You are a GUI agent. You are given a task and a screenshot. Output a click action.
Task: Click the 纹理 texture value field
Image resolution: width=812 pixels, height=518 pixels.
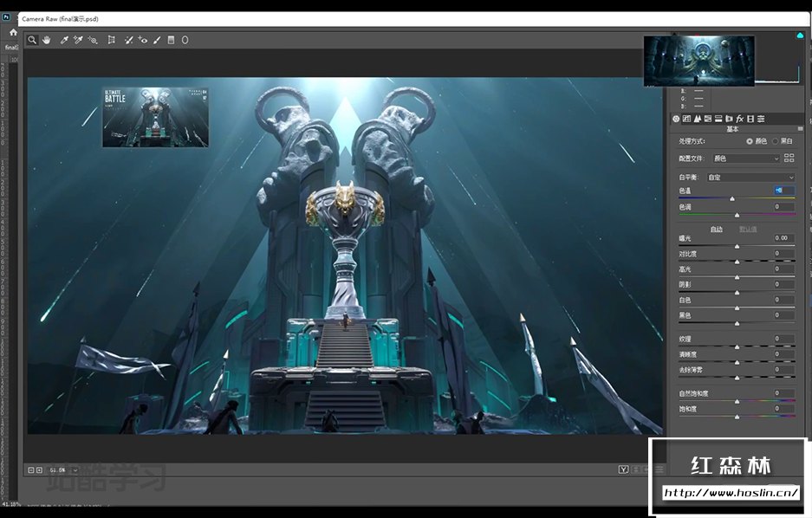coord(784,339)
